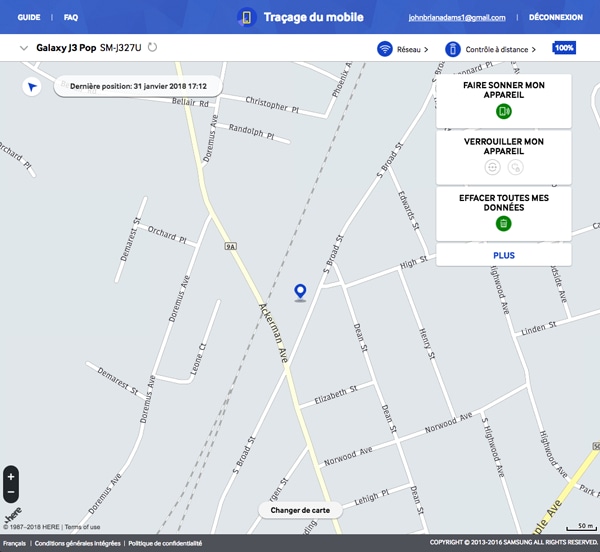Click the Henry St street label
This screenshot has height=552, width=600.
[427, 344]
